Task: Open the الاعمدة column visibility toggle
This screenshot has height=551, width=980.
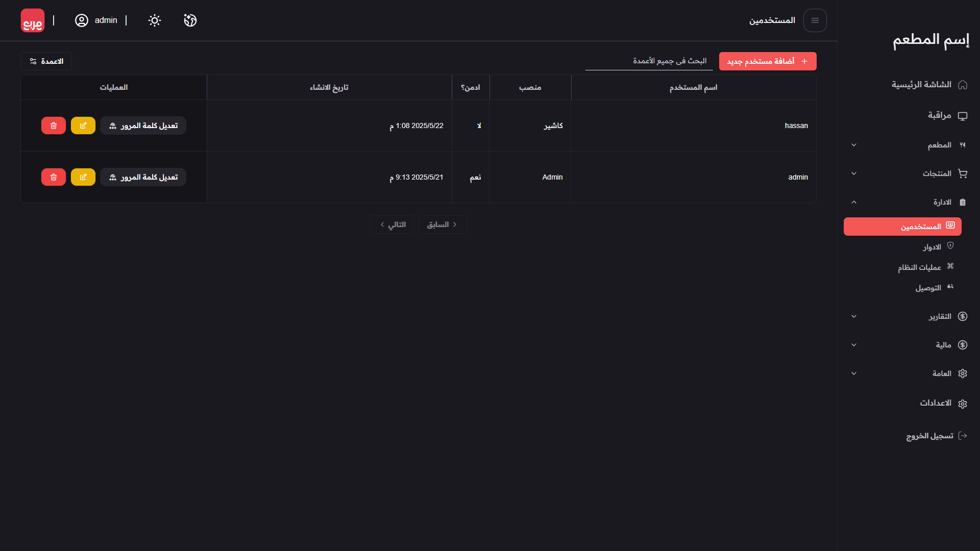Action: [x=46, y=61]
